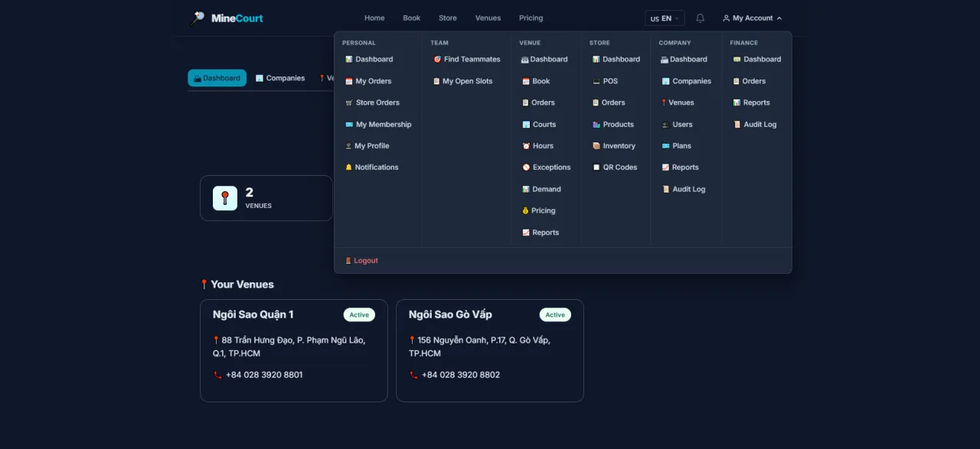Screen dimensions: 980x449
Task: Select Find Teammates in Team column
Action: point(466,60)
